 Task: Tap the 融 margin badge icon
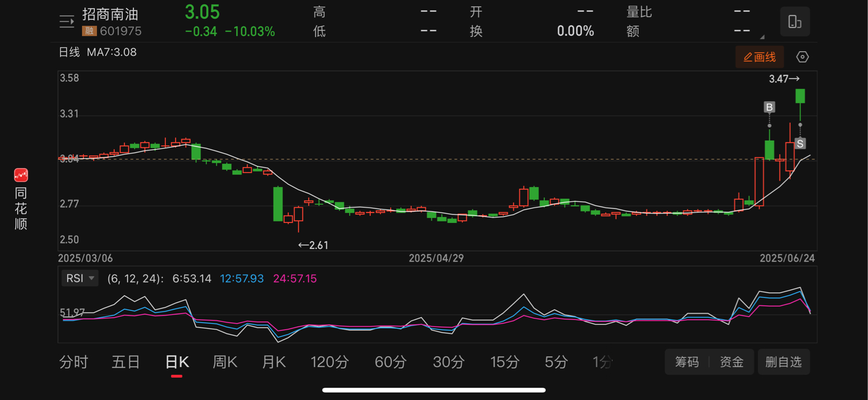89,31
